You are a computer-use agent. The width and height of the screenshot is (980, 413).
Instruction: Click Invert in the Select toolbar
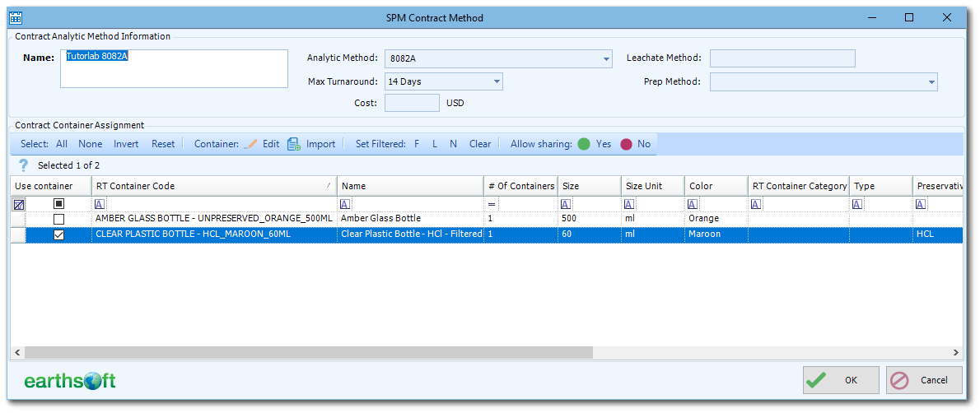tap(126, 144)
